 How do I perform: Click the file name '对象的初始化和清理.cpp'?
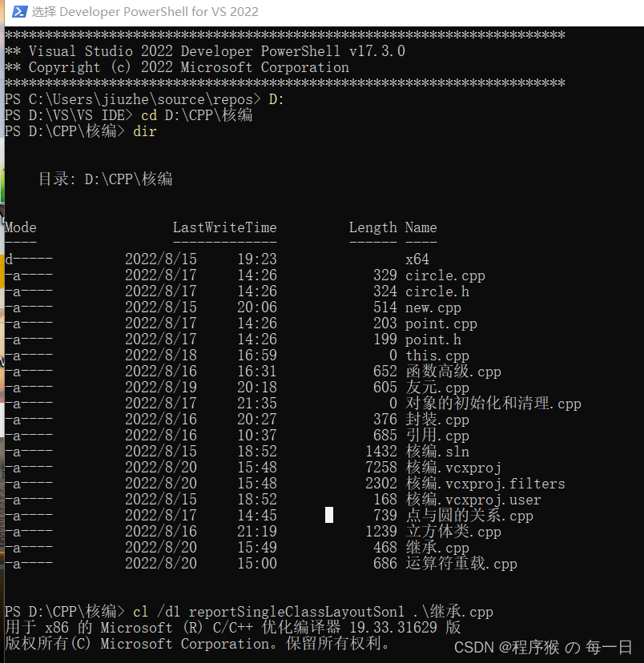pyautogui.click(x=493, y=404)
